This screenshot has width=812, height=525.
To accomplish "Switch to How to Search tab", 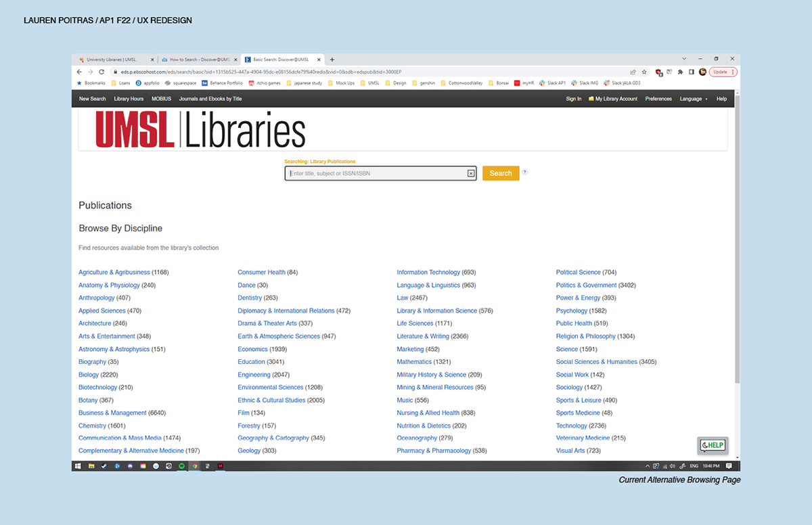I will [199, 60].
